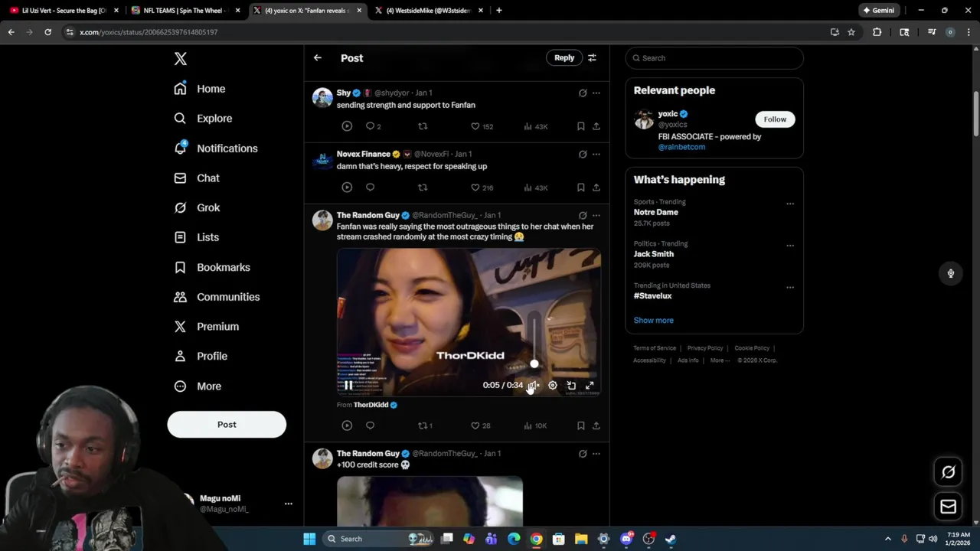Pause the Fanfan video
The width and height of the screenshot is (980, 551).
click(x=348, y=386)
